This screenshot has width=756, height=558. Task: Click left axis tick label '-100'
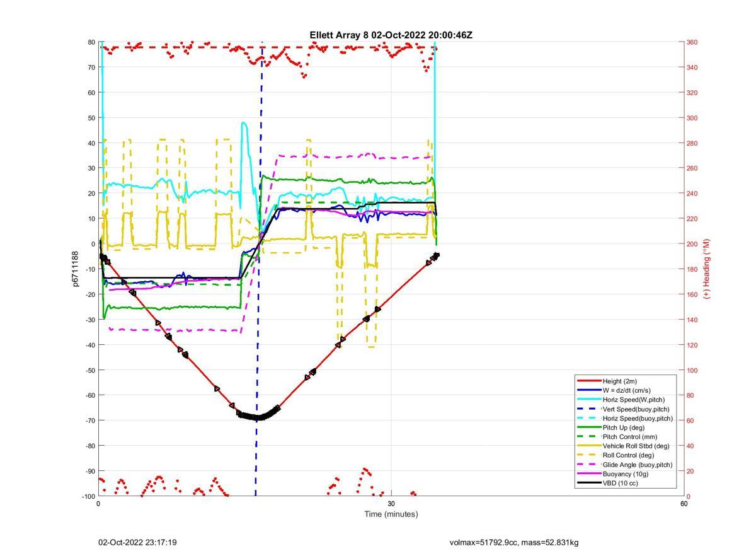pyautogui.click(x=88, y=496)
